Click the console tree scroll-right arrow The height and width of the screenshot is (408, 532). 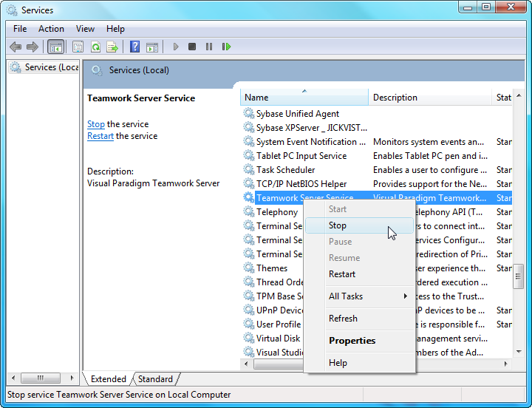click(72, 378)
